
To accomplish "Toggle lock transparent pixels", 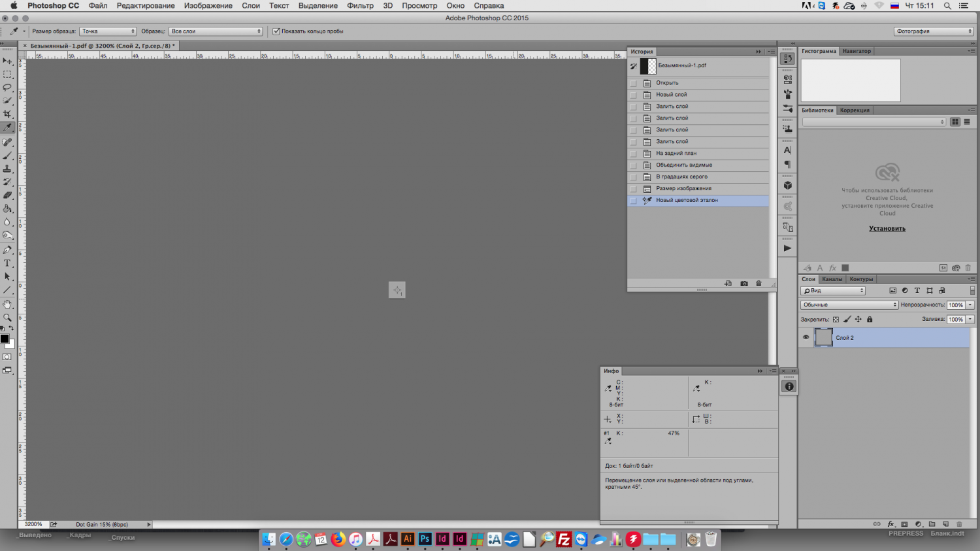I will tap(836, 320).
